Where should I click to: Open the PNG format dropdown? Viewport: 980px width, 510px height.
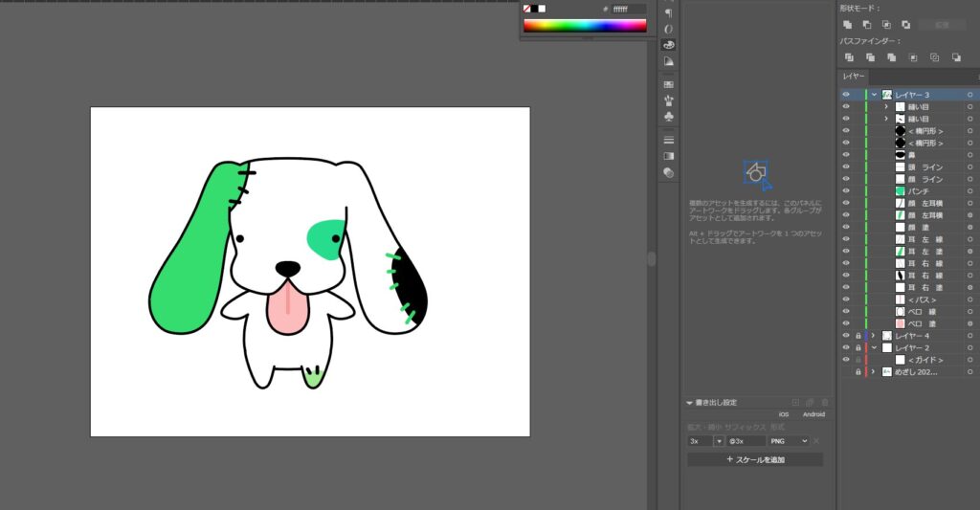790,440
